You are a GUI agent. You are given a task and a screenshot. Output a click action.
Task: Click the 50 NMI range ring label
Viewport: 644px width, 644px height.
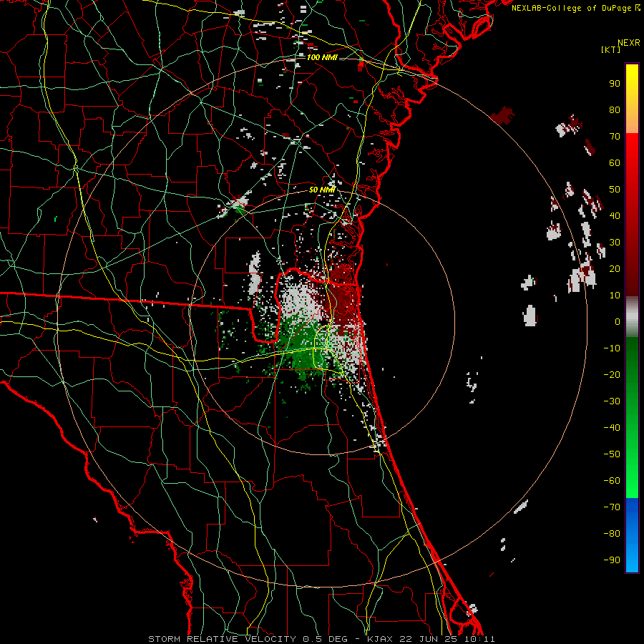click(x=322, y=190)
